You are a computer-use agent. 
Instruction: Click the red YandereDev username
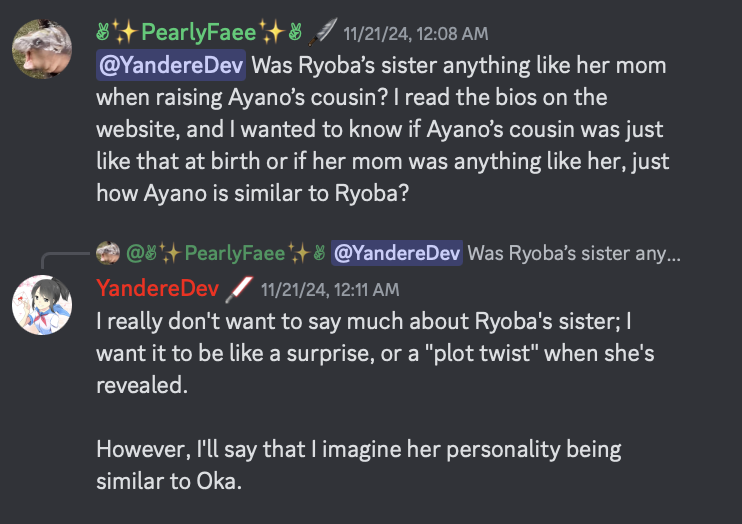(158, 289)
